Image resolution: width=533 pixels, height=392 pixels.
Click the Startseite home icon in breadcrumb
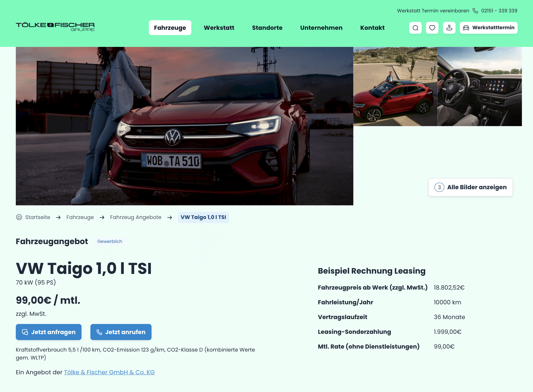[19, 217]
